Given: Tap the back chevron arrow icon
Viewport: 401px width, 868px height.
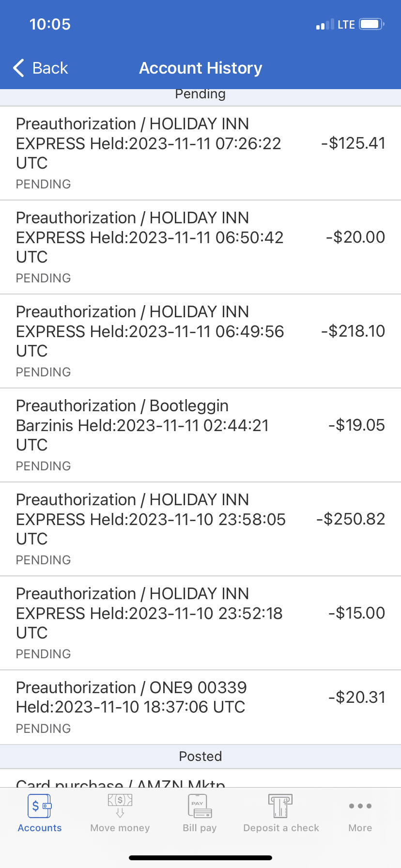Looking at the screenshot, I should pos(19,68).
